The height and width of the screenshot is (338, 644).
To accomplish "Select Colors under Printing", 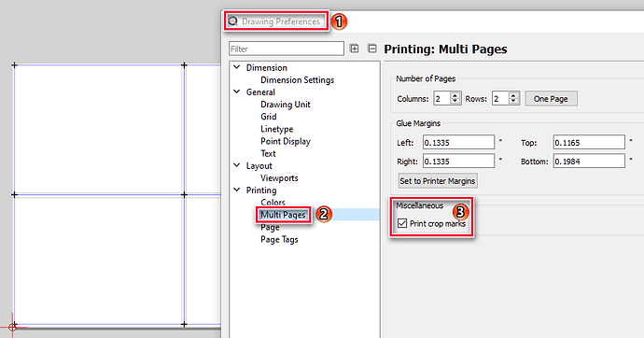I will (x=273, y=202).
